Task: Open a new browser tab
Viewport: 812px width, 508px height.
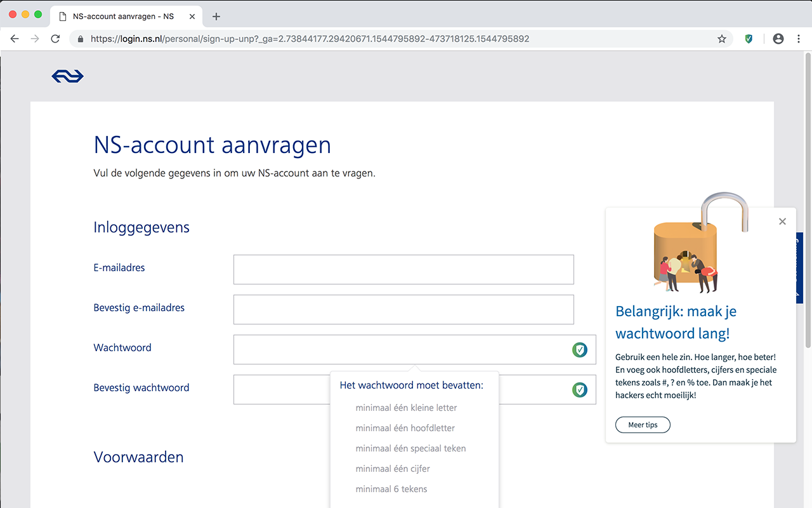Action: pyautogui.click(x=216, y=17)
